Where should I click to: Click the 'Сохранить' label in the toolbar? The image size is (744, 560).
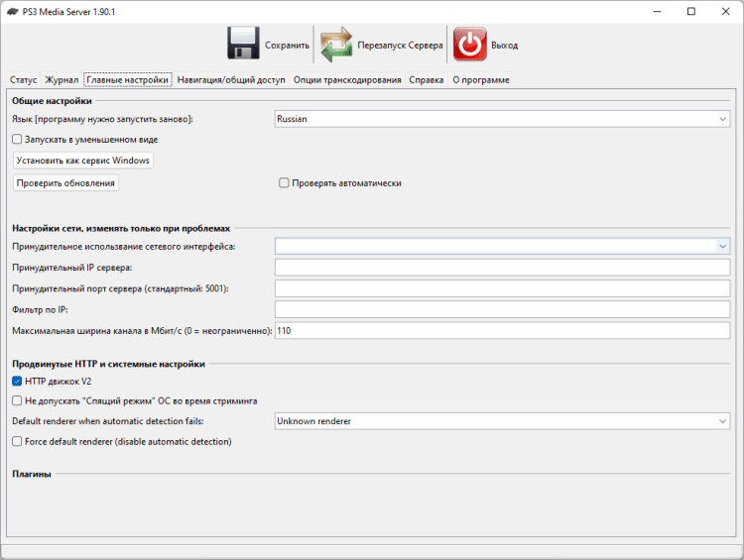click(x=287, y=45)
